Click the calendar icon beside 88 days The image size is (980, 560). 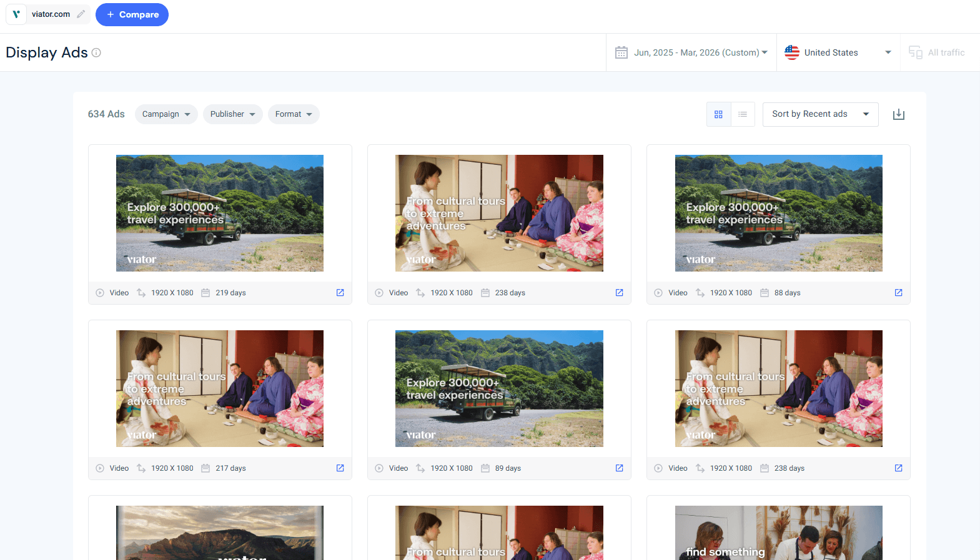coord(765,293)
